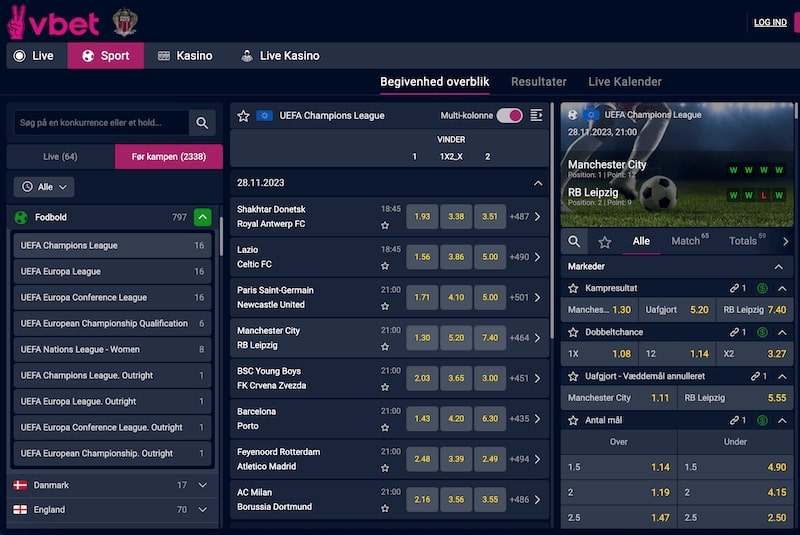The height and width of the screenshot is (535, 800).
Task: Click the match list vertical scrollbar
Action: tap(552, 222)
